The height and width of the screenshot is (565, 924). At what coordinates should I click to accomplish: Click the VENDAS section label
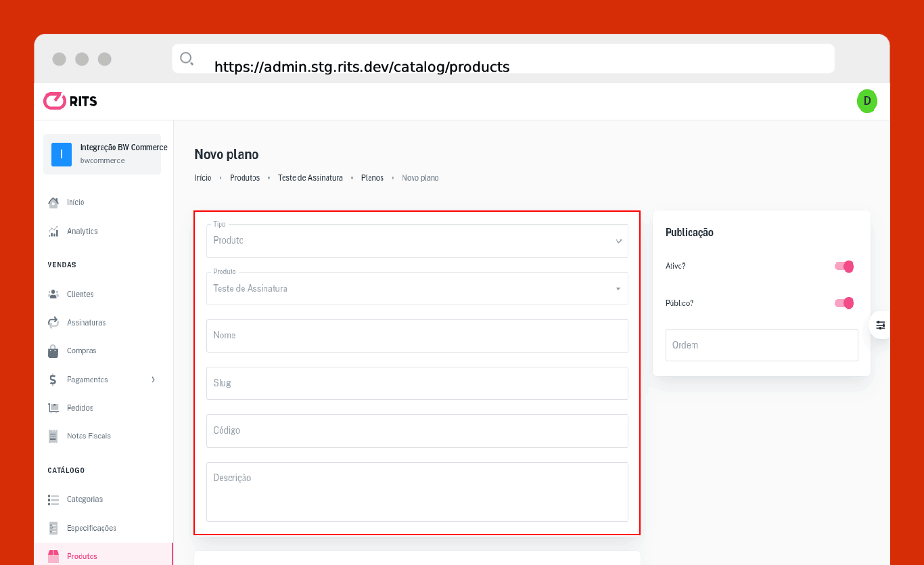(x=62, y=265)
